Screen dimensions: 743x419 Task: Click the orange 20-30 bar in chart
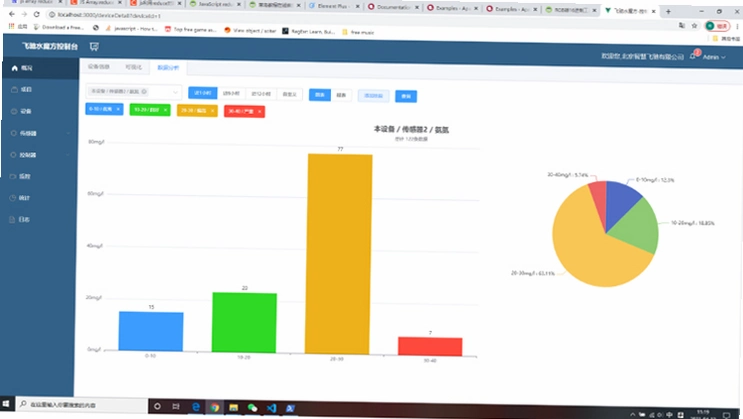pos(339,254)
